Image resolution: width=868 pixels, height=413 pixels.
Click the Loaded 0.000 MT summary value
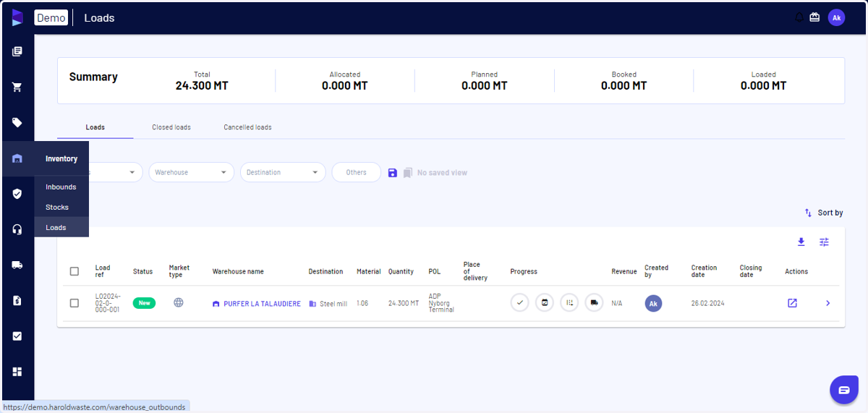(x=763, y=85)
